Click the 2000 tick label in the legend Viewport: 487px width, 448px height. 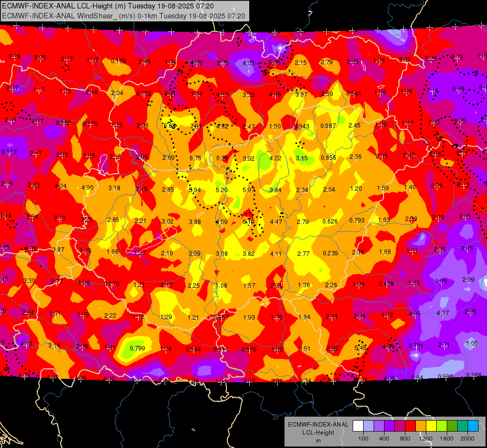click(468, 439)
